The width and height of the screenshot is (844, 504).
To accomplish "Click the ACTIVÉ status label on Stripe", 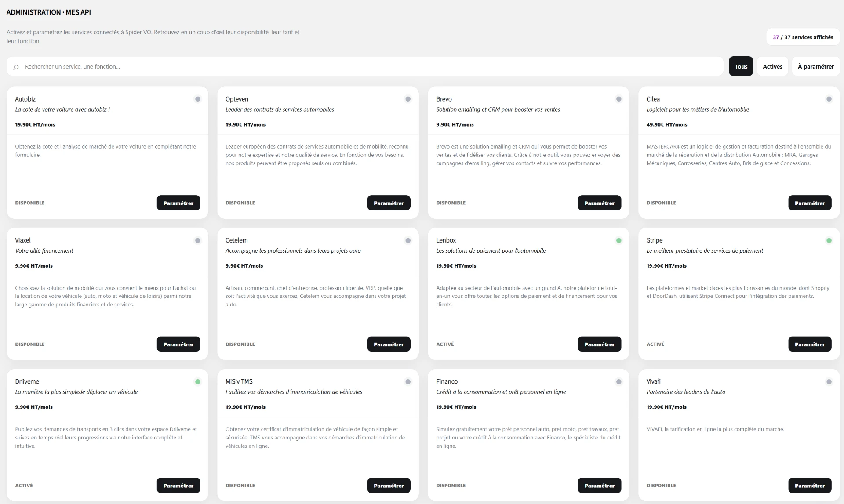I will pos(655,344).
